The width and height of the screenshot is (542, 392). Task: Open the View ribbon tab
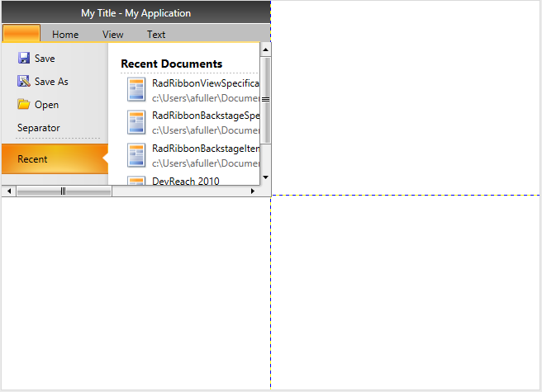112,35
